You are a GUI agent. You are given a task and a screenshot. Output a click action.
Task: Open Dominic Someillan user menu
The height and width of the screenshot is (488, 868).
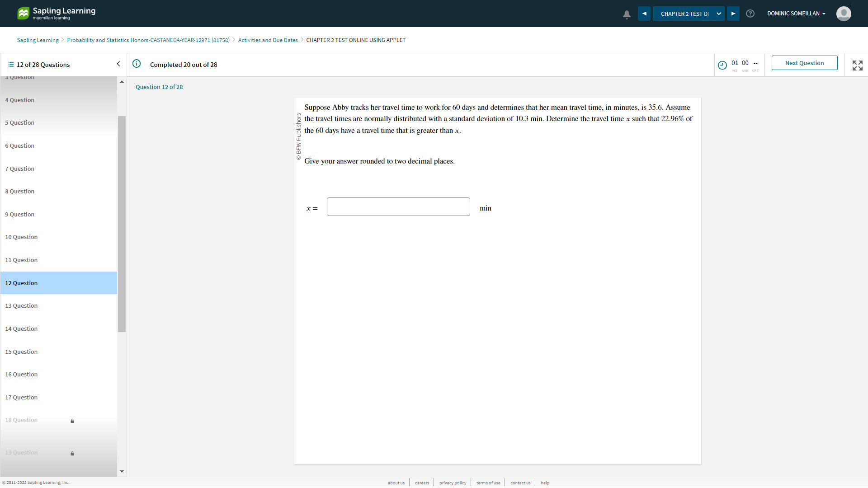[x=796, y=14]
